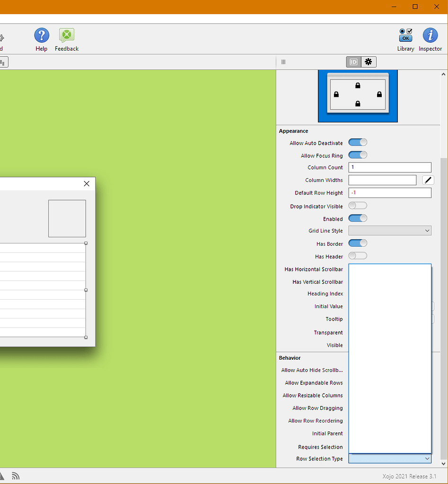Viewport: 448px width, 484px height.
Task: Open Xojo Help
Action: [41, 35]
